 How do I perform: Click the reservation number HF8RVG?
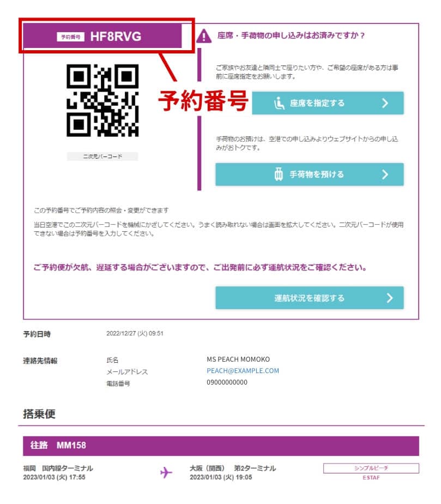coord(116,37)
